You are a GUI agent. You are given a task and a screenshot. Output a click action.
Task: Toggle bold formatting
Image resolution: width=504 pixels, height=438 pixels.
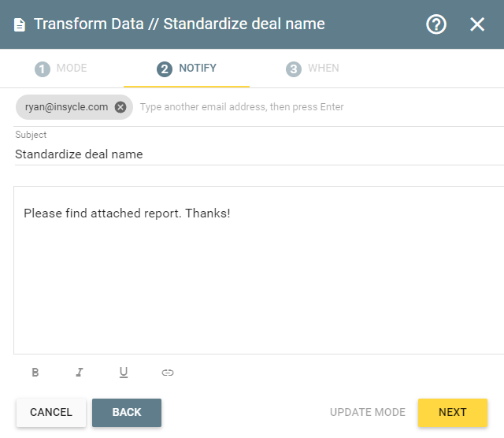(35, 373)
